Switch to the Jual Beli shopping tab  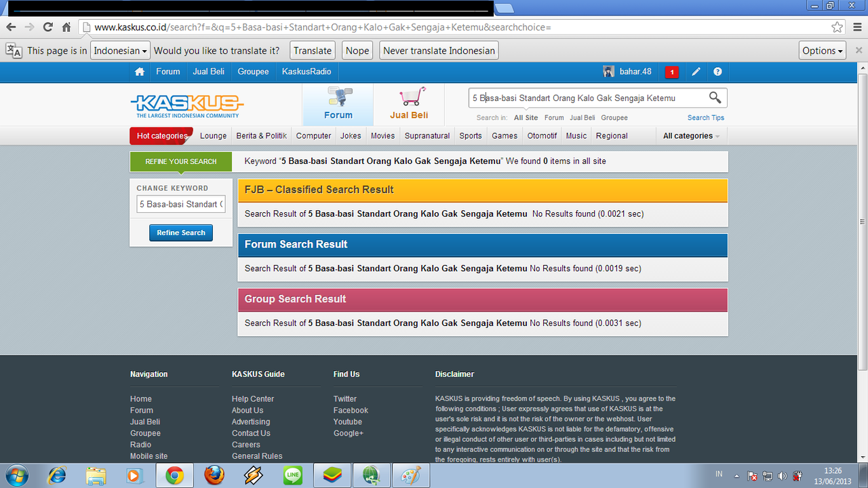(409, 105)
